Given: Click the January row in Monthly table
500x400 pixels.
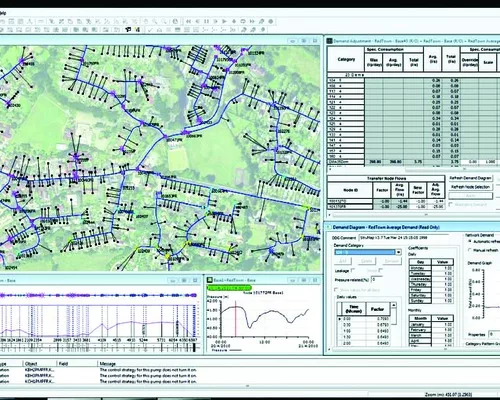Looking at the screenshot, I should click(431, 324).
